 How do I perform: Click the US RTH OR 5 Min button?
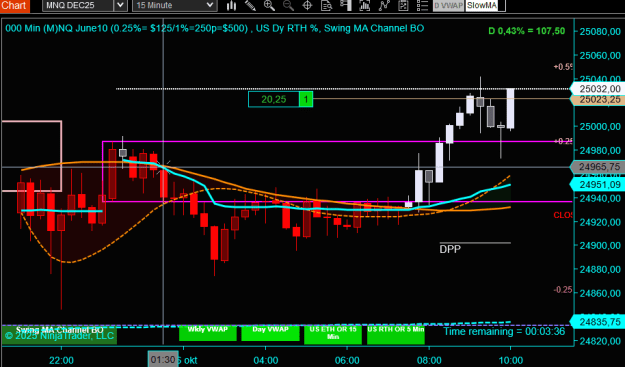click(x=396, y=334)
